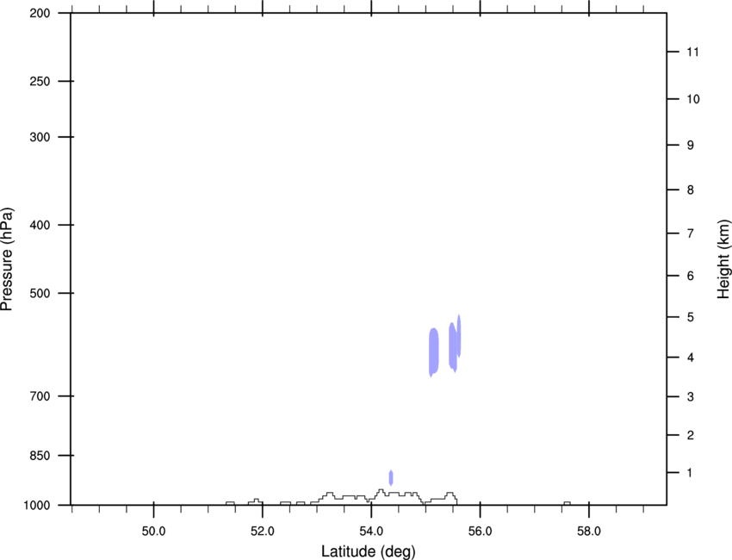732x560 pixels.
Task: Click the 1000 pressure axis label
Action: pyautogui.click(x=37, y=506)
